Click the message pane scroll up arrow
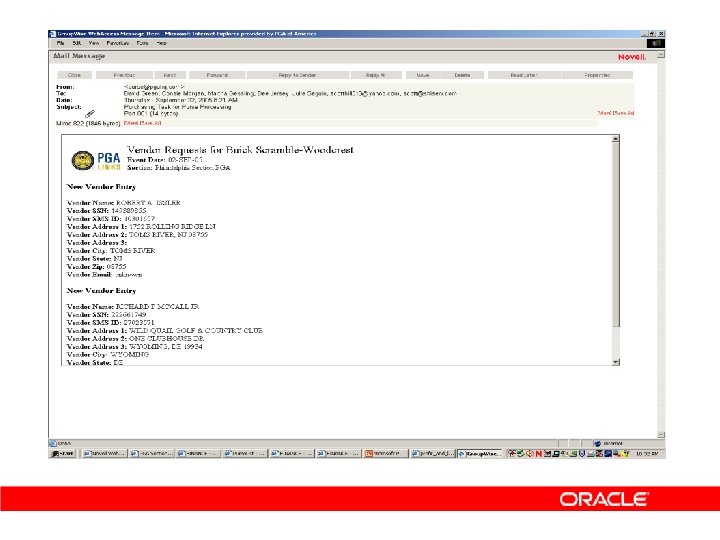This screenshot has height=540, width=720. (616, 139)
